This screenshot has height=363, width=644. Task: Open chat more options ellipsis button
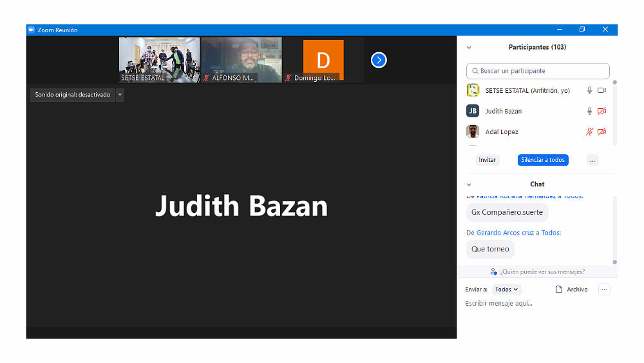[604, 289]
